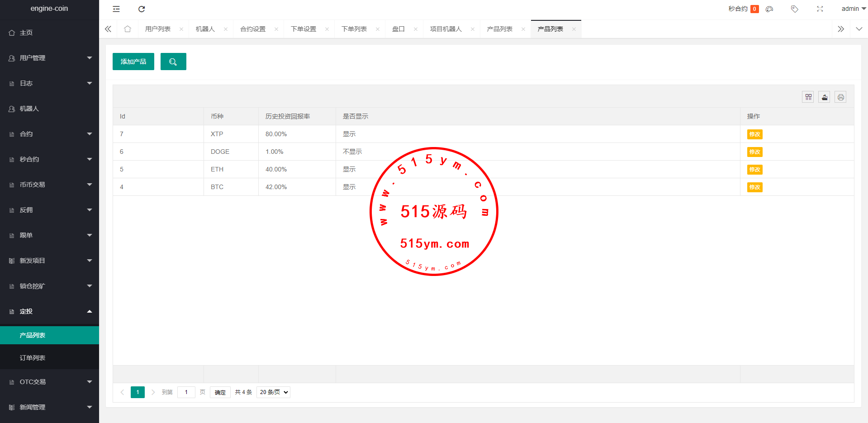Open the column filter grid icon
Viewport: 868px width, 423px height.
808,97
